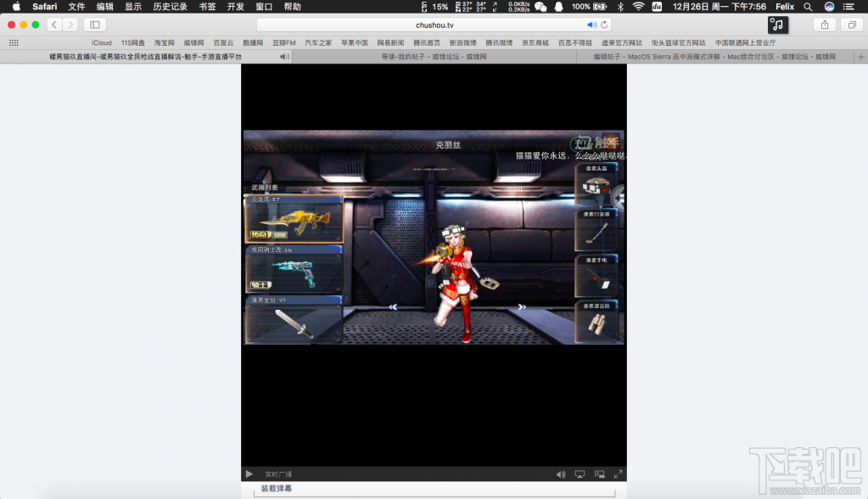Open the 历史记录 menu
Screen dimensions: 868x499
(170, 6)
